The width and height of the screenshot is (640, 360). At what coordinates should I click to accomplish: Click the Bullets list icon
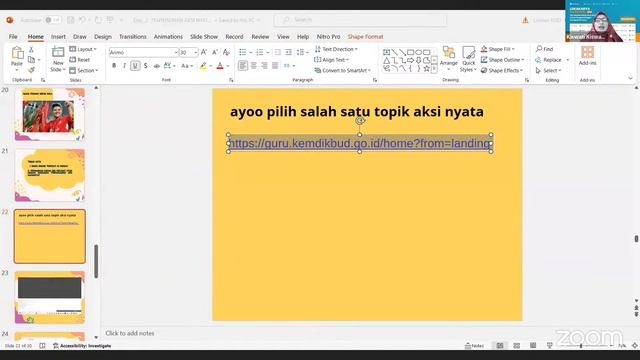[x=242, y=52]
